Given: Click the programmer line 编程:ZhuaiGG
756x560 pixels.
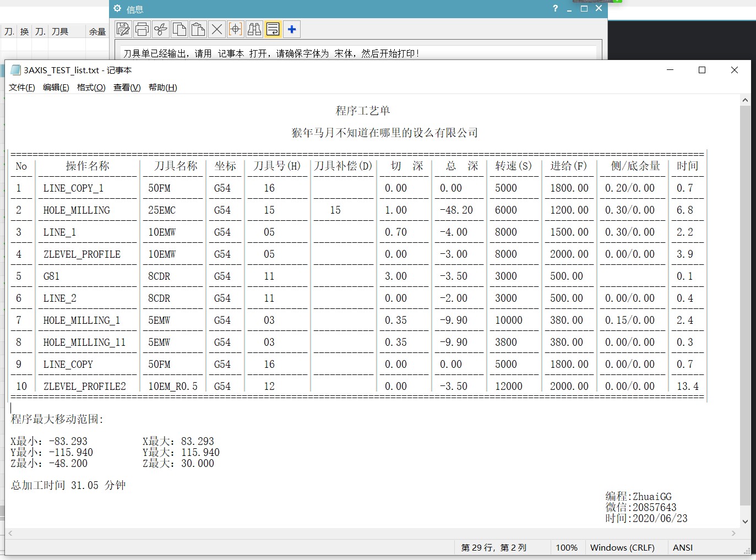Looking at the screenshot, I should tap(639, 497).
